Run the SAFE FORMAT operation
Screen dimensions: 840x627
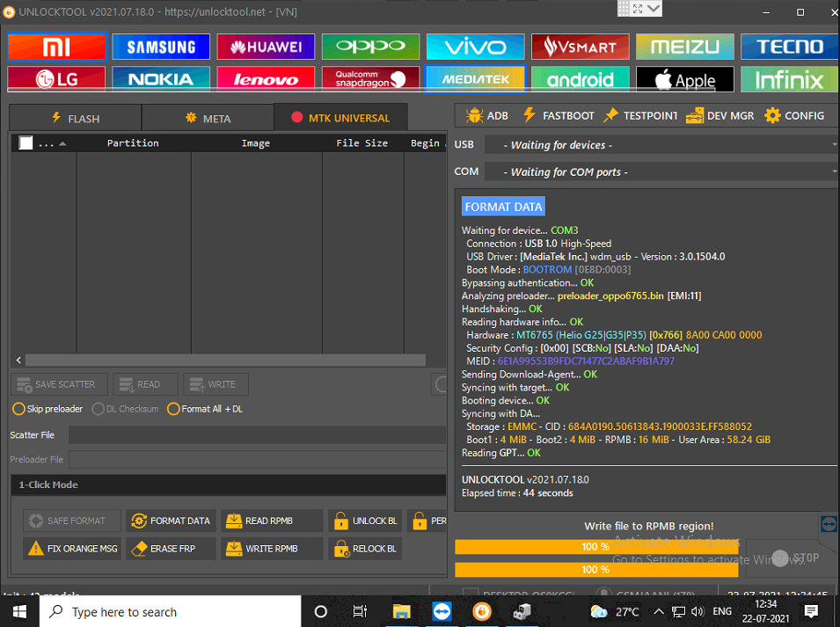[72, 521]
